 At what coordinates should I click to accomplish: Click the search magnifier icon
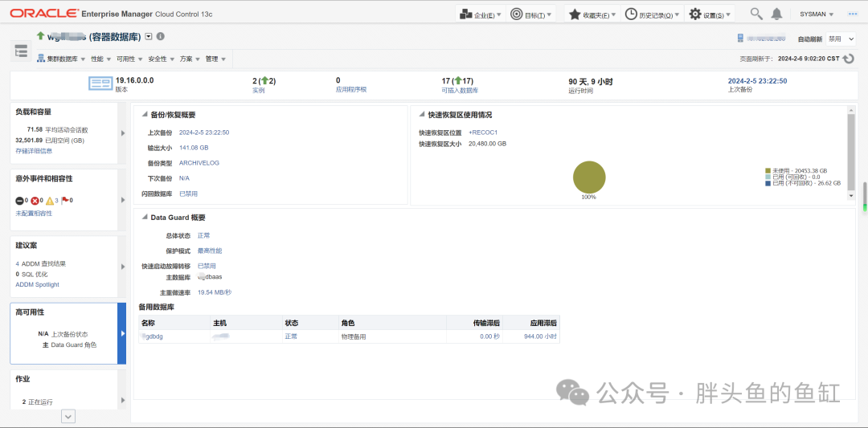[756, 14]
